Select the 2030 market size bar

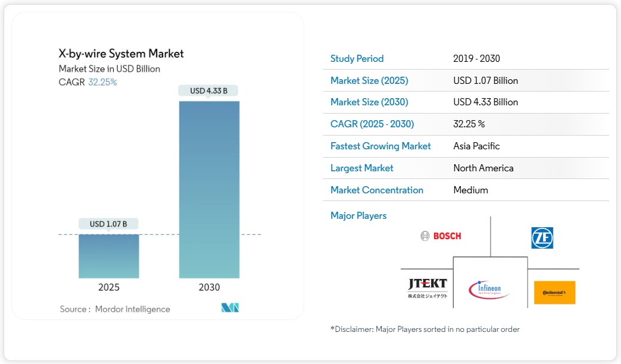[209, 189]
